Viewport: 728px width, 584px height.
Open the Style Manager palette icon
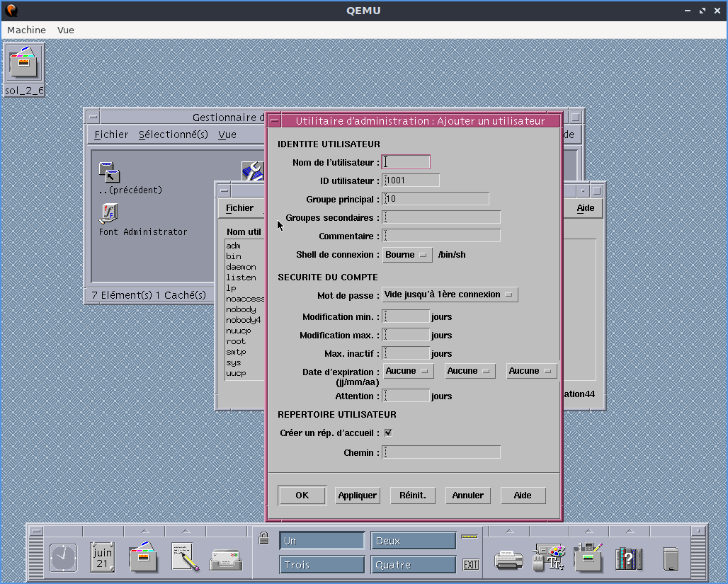coord(549,557)
